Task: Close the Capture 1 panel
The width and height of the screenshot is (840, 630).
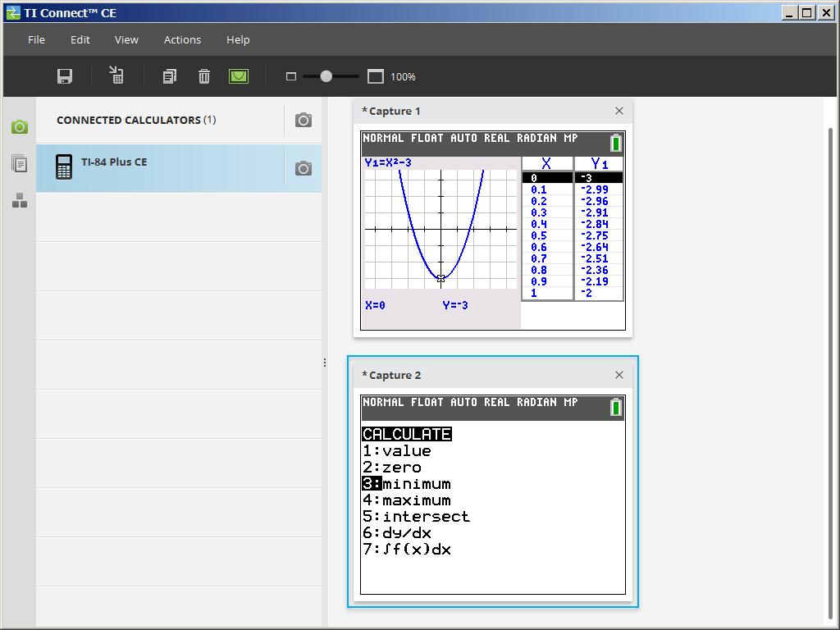Action: (619, 111)
